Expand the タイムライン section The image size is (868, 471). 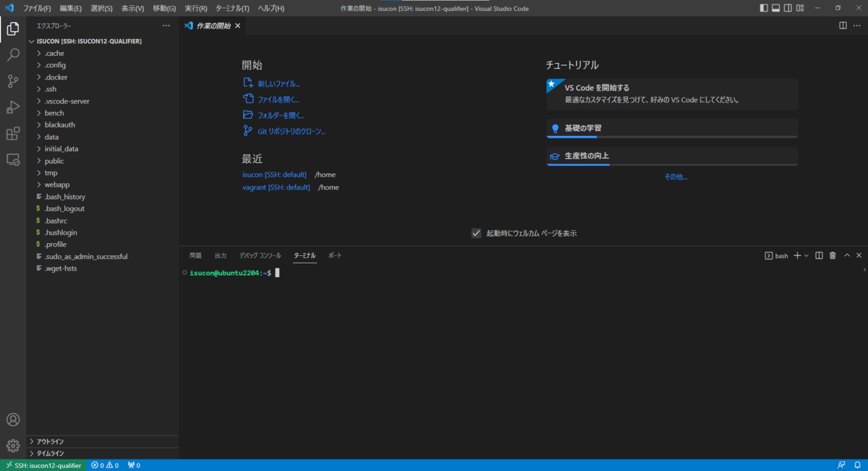103,454
